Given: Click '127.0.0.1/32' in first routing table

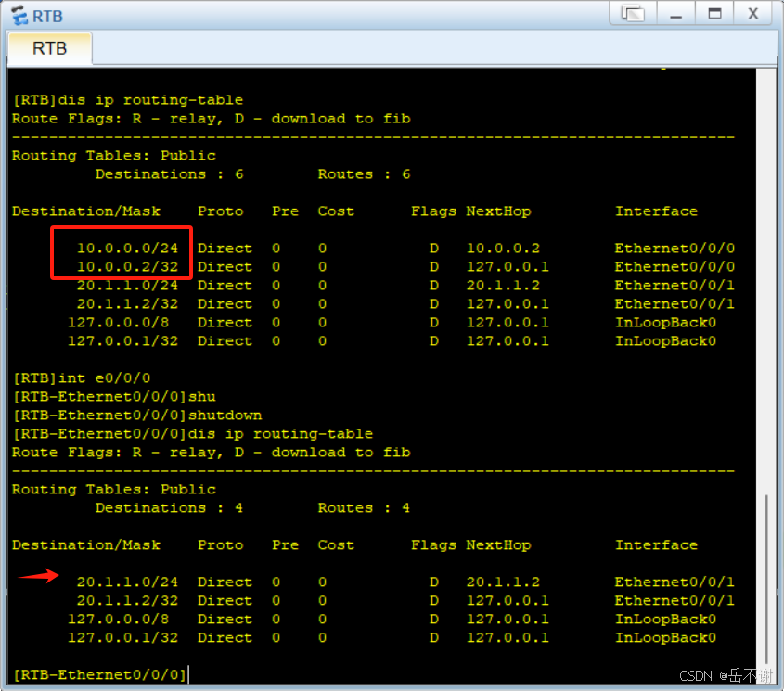Looking at the screenshot, I should (123, 341).
